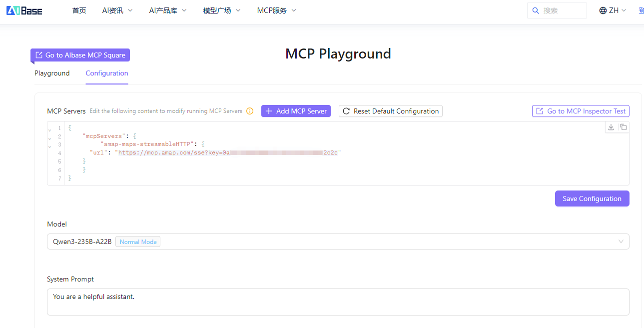This screenshot has height=328, width=644.
Task: Select the Configuration tab
Action: (x=107, y=73)
